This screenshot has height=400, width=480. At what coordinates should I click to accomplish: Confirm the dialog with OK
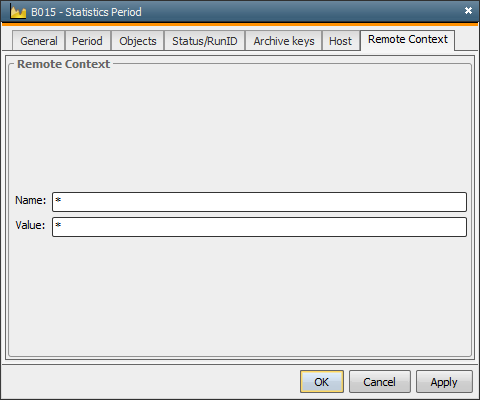click(322, 382)
